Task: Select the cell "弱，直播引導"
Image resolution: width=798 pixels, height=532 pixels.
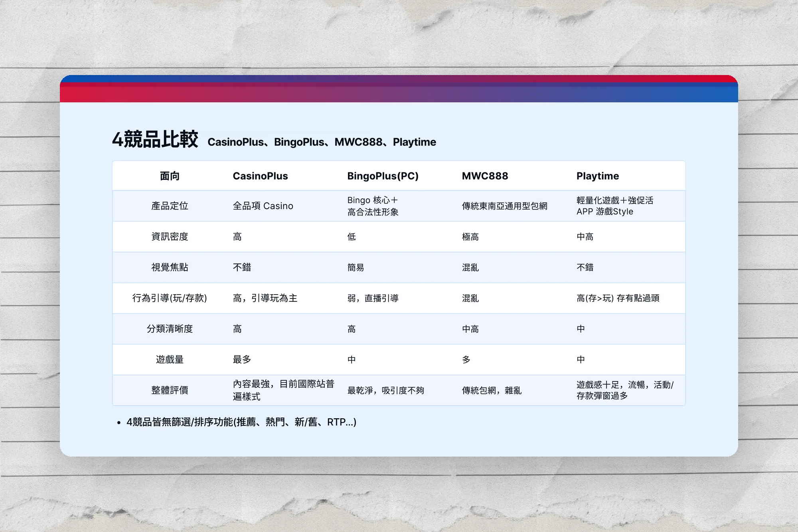Action: 373,298
